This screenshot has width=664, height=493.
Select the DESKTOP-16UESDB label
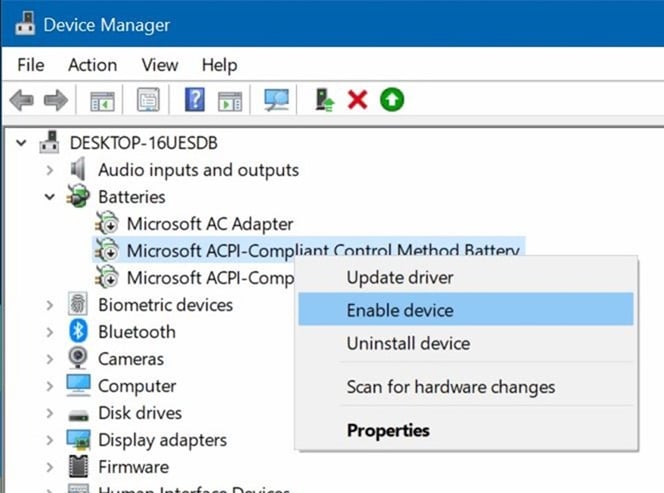[144, 143]
